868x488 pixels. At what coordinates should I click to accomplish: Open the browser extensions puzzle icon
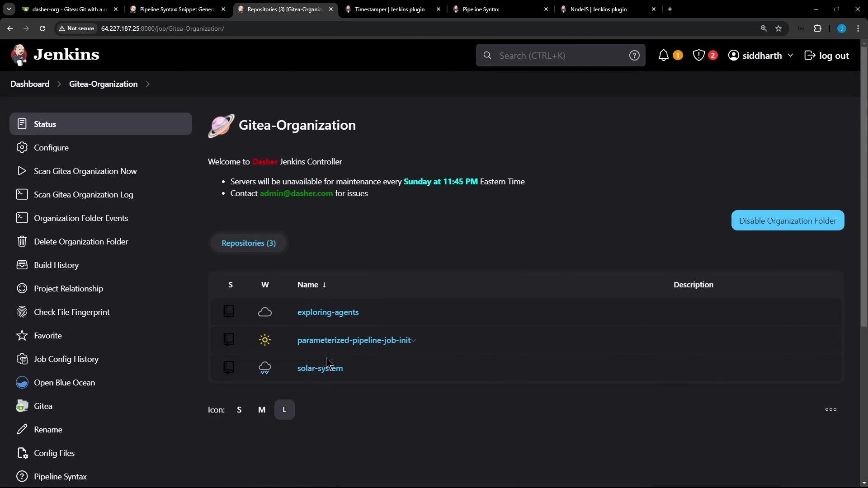click(x=817, y=28)
